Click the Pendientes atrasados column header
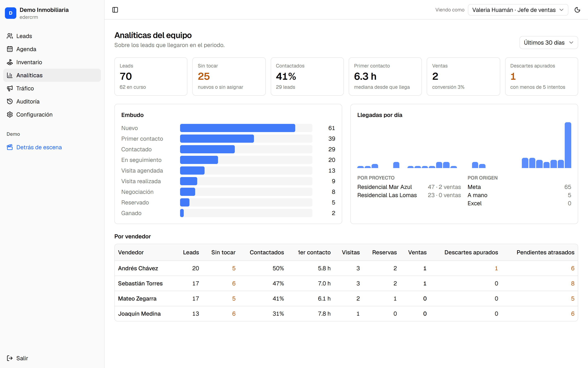 point(545,252)
